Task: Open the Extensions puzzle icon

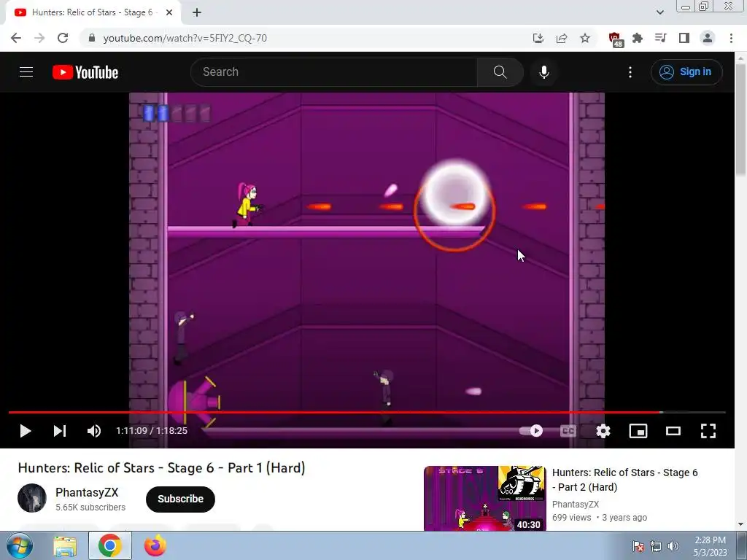Action: click(x=638, y=38)
